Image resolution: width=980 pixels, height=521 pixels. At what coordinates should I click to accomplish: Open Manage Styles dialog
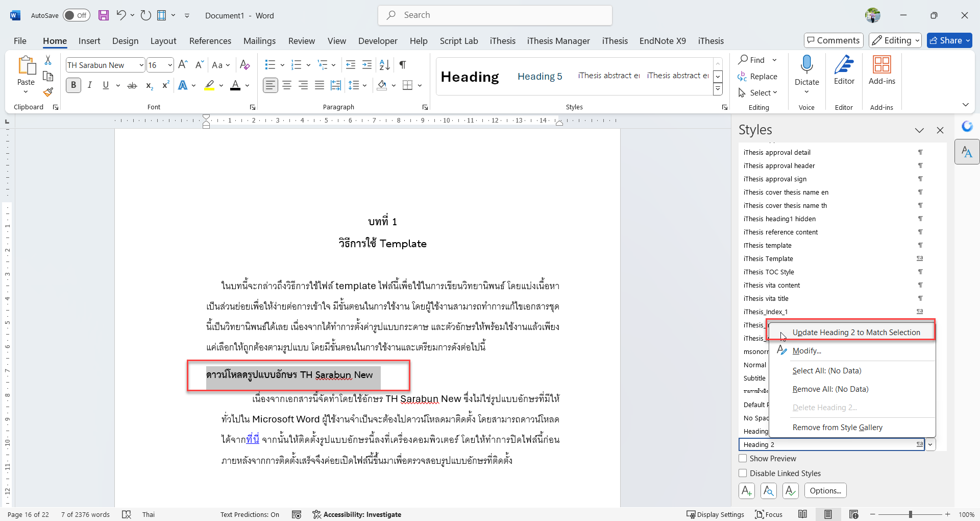click(791, 491)
